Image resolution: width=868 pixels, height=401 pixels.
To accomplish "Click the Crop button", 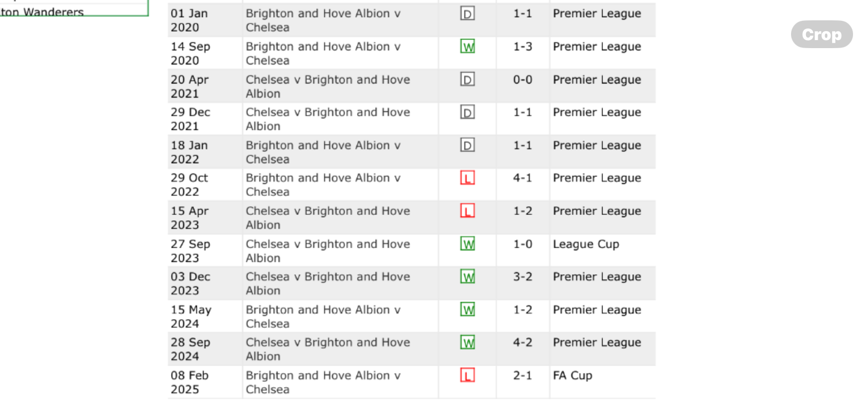I will click(821, 34).
